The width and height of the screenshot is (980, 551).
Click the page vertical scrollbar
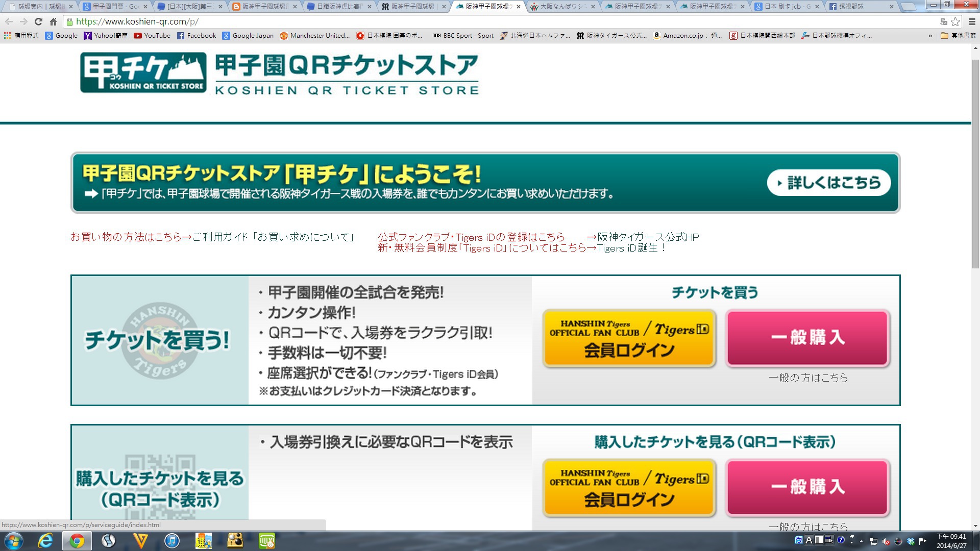click(975, 163)
